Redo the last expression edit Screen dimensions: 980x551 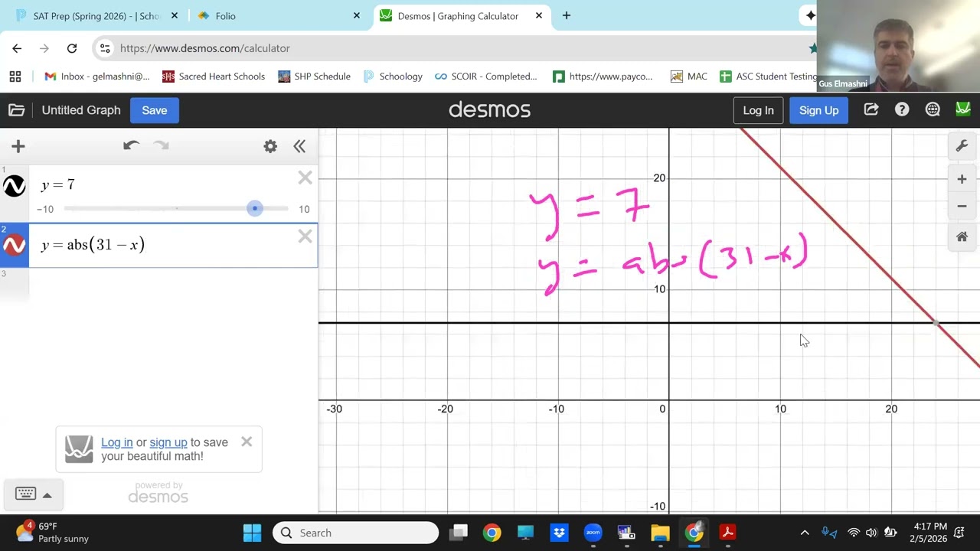click(x=161, y=145)
